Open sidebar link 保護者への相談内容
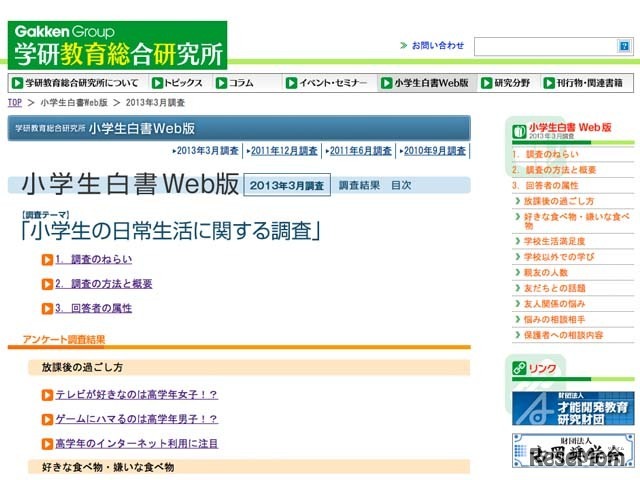 click(563, 335)
